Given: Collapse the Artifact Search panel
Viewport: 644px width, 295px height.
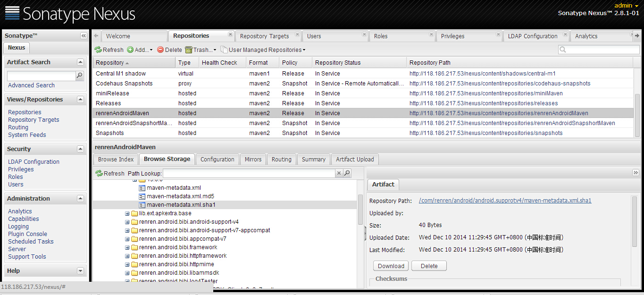Looking at the screenshot, I should tap(80, 62).
